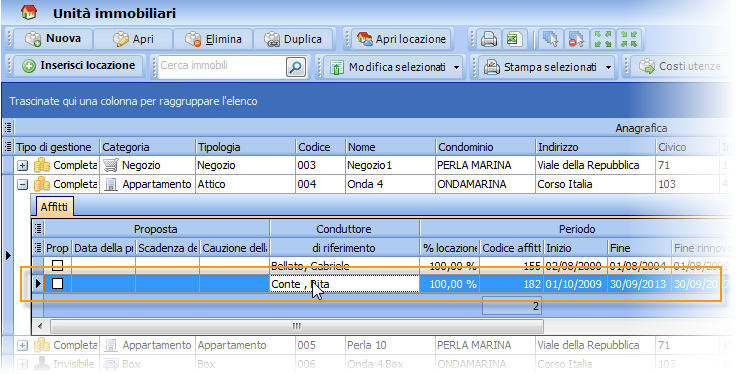Open the Stampa selezionati dropdown
The width and height of the screenshot is (736, 374).
click(x=608, y=68)
